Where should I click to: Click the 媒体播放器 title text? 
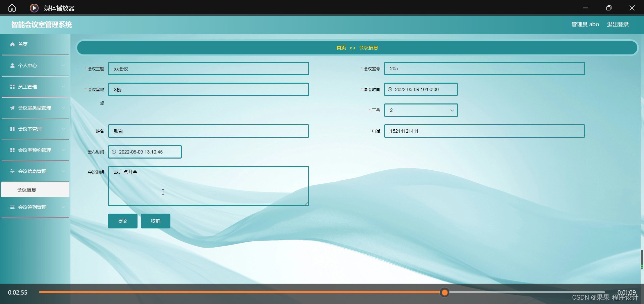[59, 8]
